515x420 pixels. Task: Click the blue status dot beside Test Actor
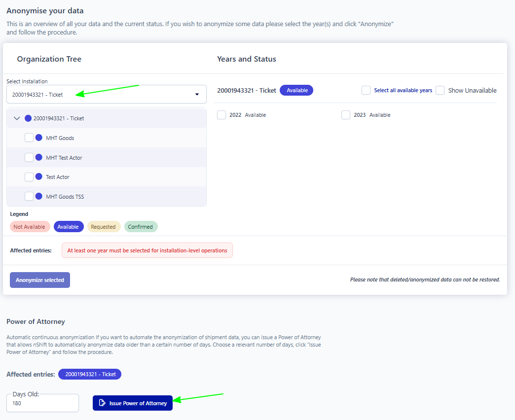(38, 177)
